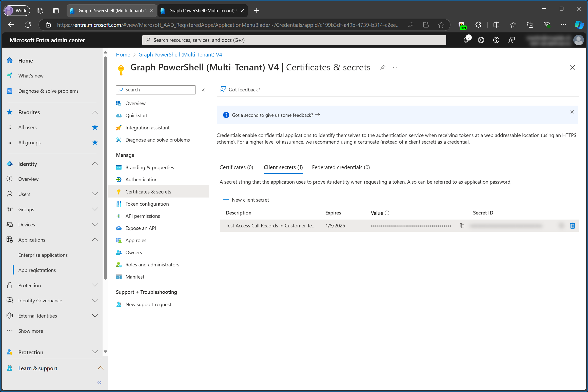Open the notifications bell

(466, 40)
